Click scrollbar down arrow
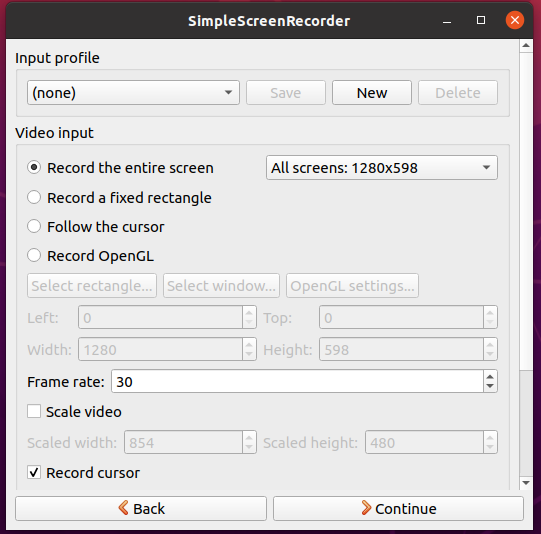541x534 pixels. pos(526,483)
